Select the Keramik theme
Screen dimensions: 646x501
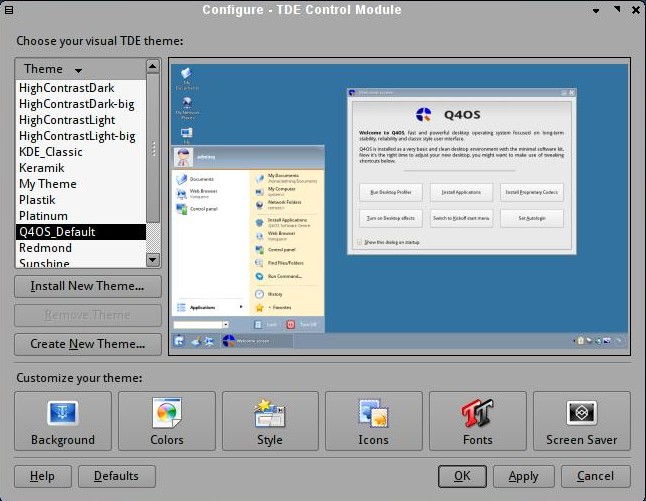pyautogui.click(x=81, y=168)
